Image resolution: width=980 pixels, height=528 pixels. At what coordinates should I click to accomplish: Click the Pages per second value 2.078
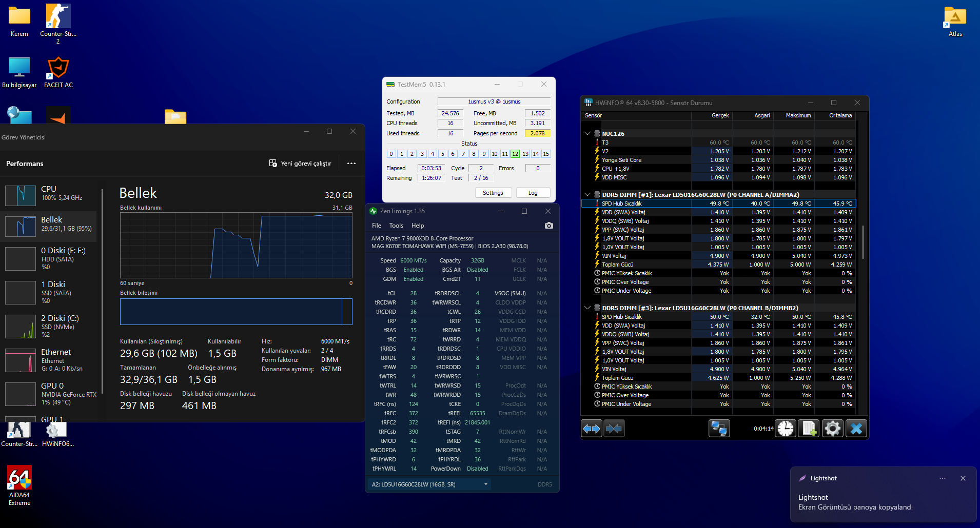tap(538, 133)
